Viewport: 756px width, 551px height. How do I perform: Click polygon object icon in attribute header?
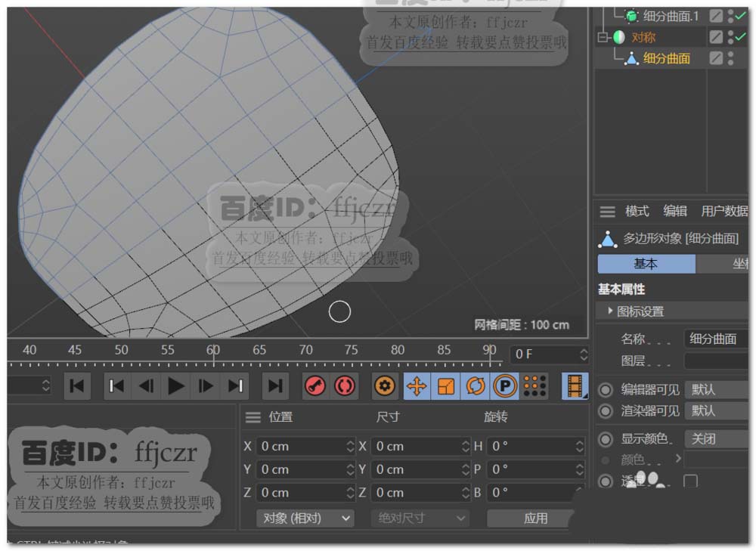pyautogui.click(x=608, y=239)
